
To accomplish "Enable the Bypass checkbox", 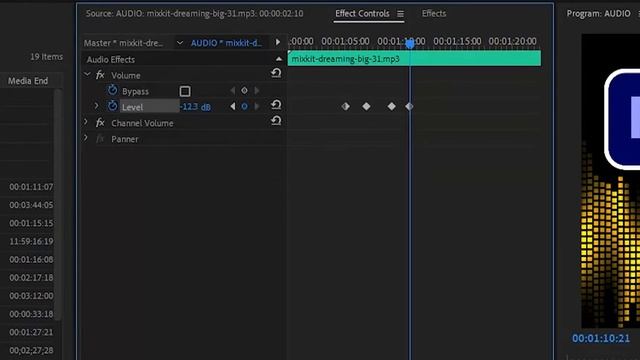I will point(185,91).
